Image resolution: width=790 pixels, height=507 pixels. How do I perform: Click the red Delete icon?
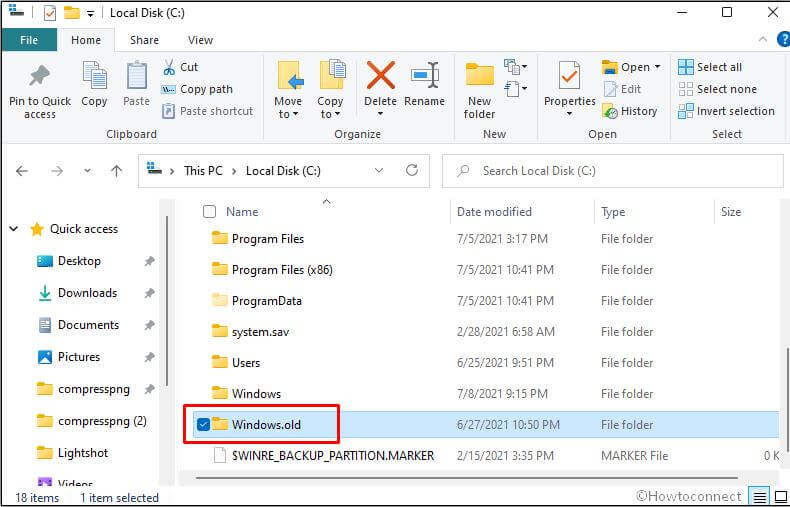pyautogui.click(x=380, y=76)
